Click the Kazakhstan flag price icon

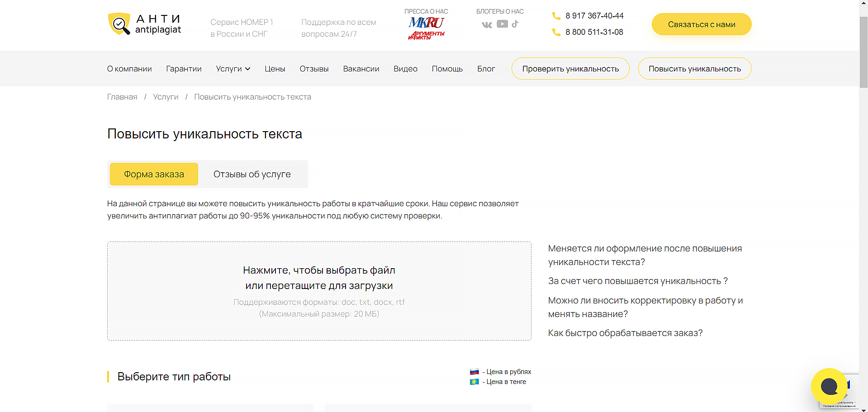point(474,382)
